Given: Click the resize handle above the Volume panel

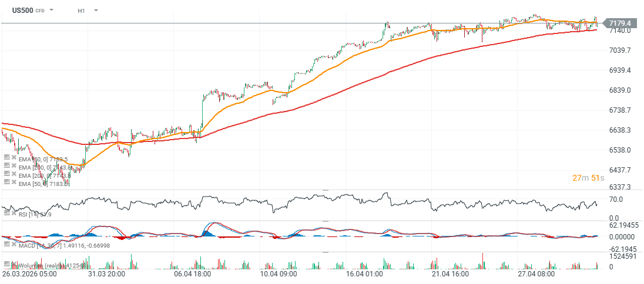Looking at the screenshot, I should pos(325,252).
